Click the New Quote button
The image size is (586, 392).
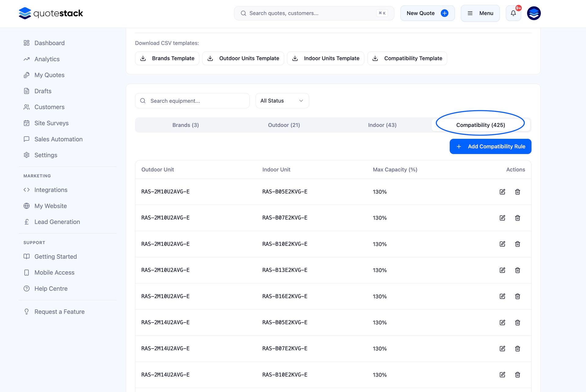click(427, 13)
